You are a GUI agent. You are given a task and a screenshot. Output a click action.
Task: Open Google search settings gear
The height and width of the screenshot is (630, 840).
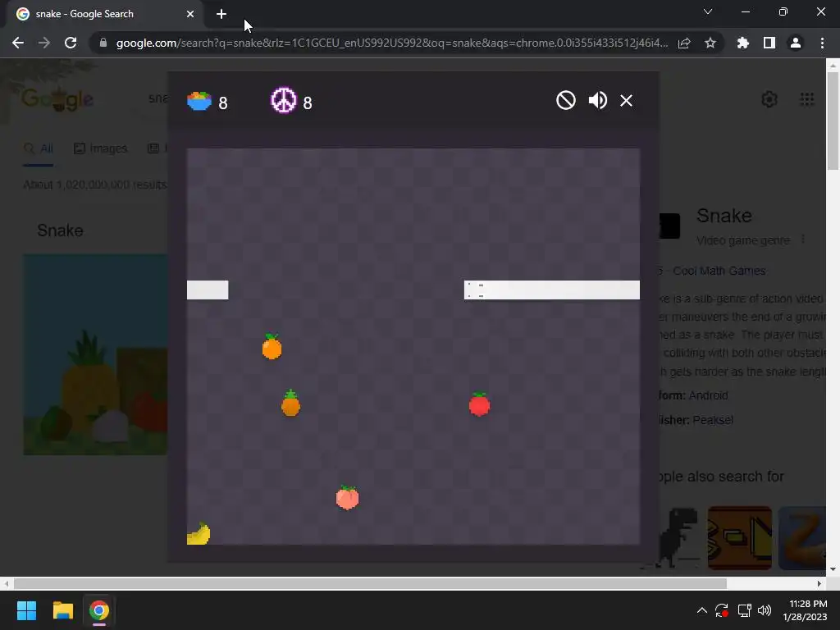click(x=769, y=99)
